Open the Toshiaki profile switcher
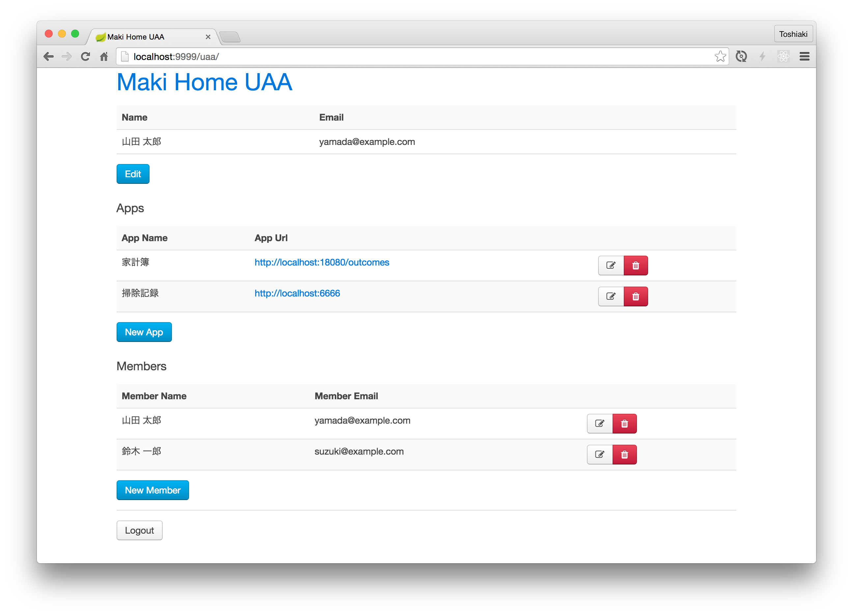This screenshot has width=853, height=616. click(x=793, y=34)
